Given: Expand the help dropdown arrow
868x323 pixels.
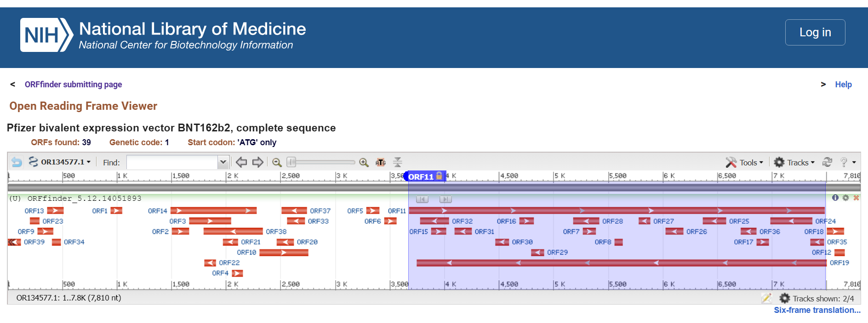Looking at the screenshot, I should pos(854,163).
